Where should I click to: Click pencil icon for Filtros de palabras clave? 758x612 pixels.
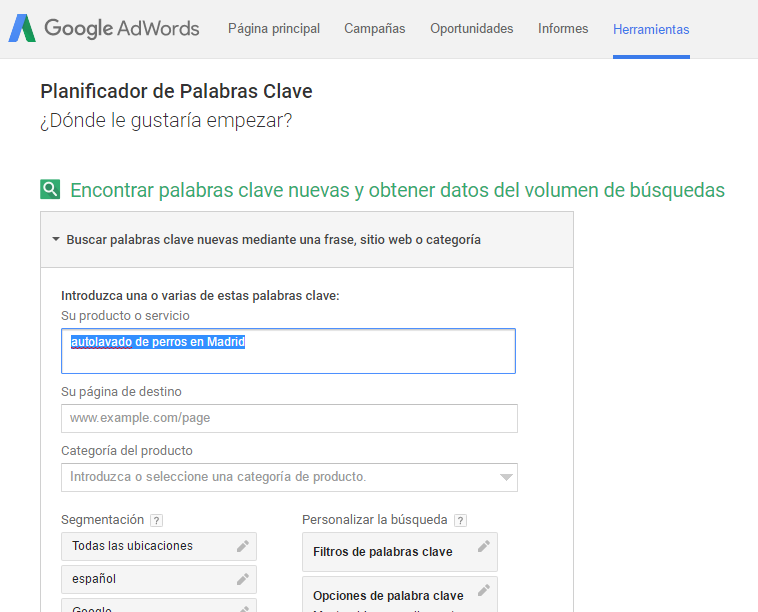point(484,546)
